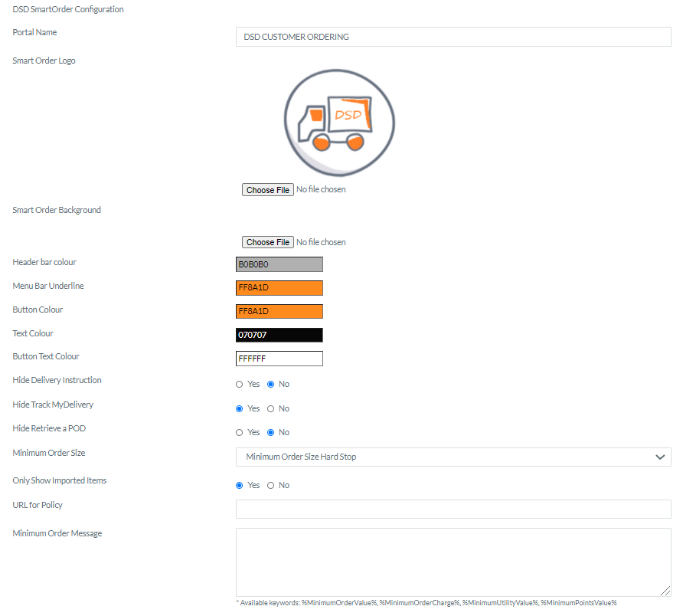Click the 'URL for Policy' label
This screenshot has width=683, height=616.
(x=38, y=505)
